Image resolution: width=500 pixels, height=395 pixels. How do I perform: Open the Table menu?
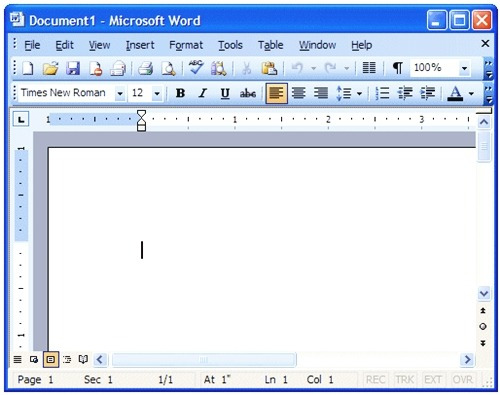click(x=270, y=45)
